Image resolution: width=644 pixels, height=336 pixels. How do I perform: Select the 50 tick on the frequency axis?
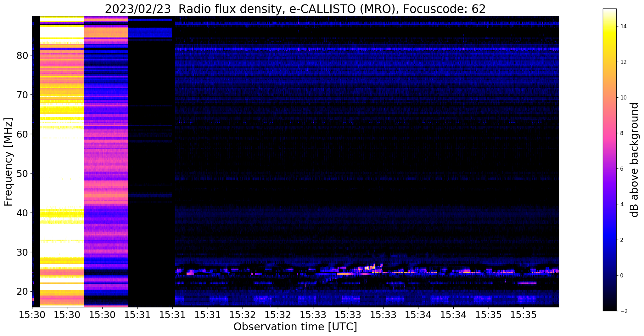(23, 174)
